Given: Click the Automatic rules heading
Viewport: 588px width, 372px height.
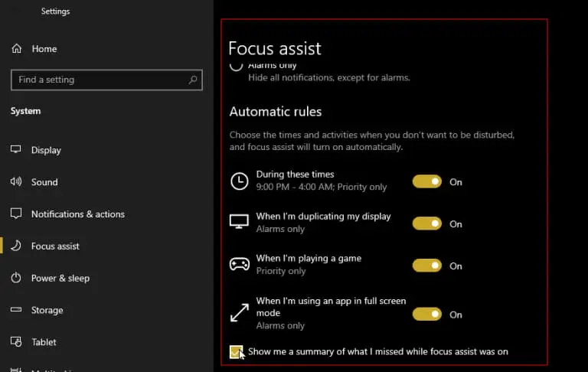Looking at the screenshot, I should (276, 112).
